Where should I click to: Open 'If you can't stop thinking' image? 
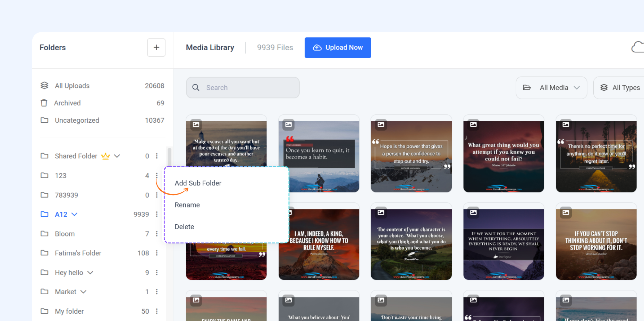click(x=596, y=244)
